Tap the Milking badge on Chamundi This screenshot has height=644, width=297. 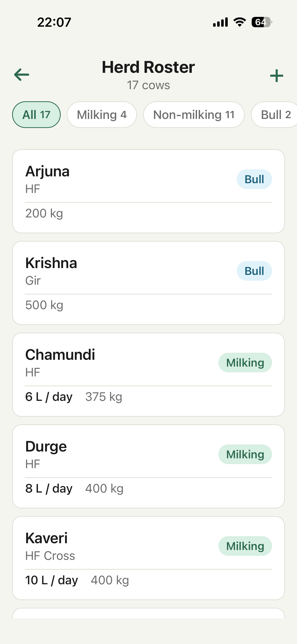pos(245,363)
